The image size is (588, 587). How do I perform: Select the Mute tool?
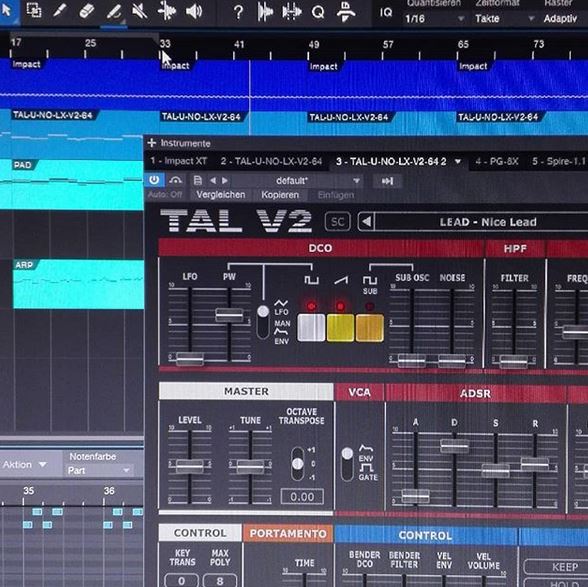pyautogui.click(x=140, y=12)
